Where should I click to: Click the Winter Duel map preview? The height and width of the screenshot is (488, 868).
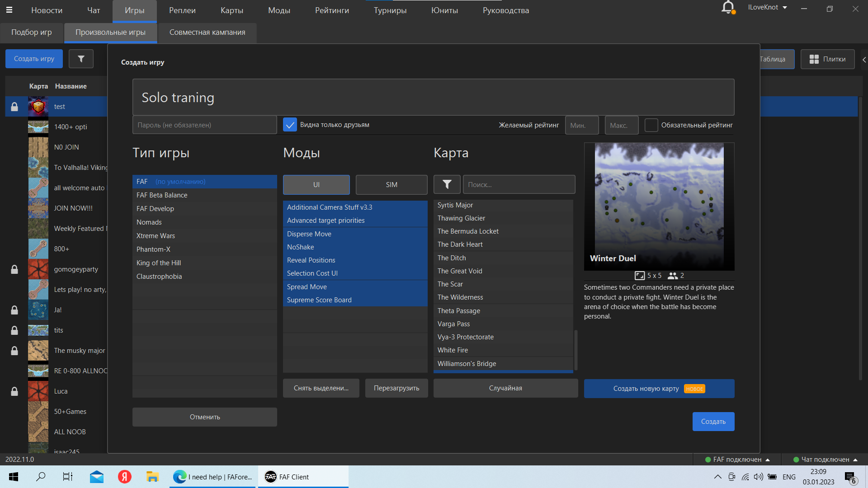659,206
